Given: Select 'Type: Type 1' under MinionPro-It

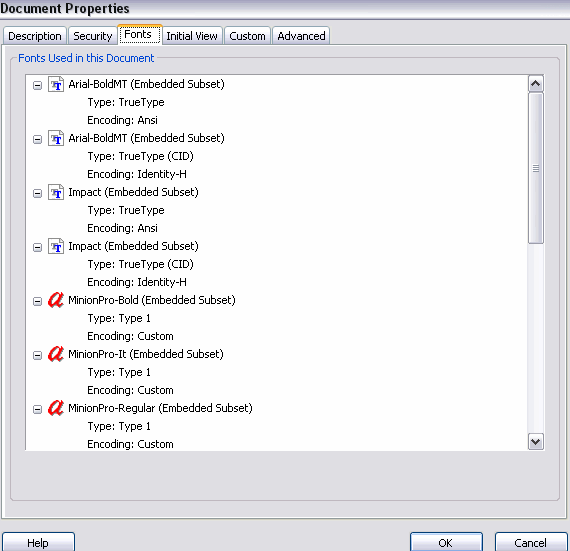Looking at the screenshot, I should (119, 373).
